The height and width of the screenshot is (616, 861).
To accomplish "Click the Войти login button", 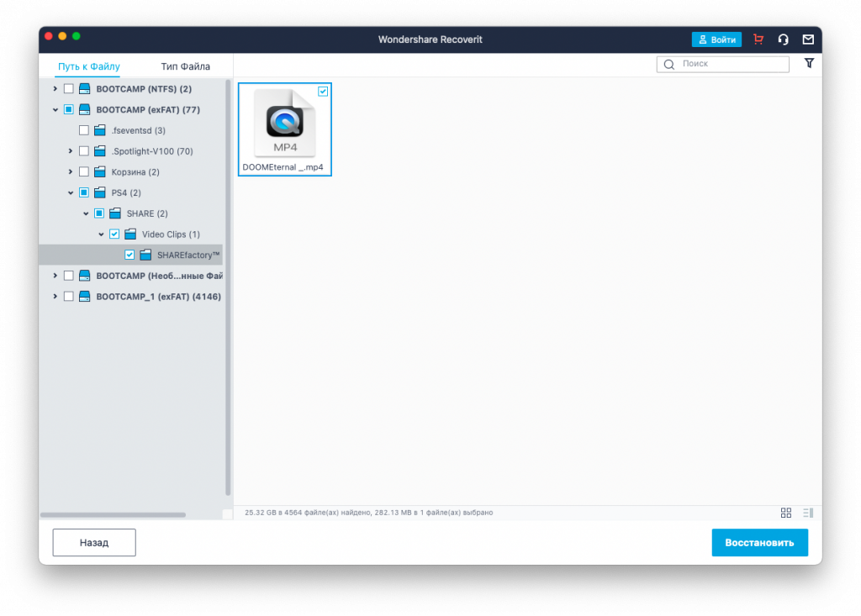I will (x=716, y=39).
